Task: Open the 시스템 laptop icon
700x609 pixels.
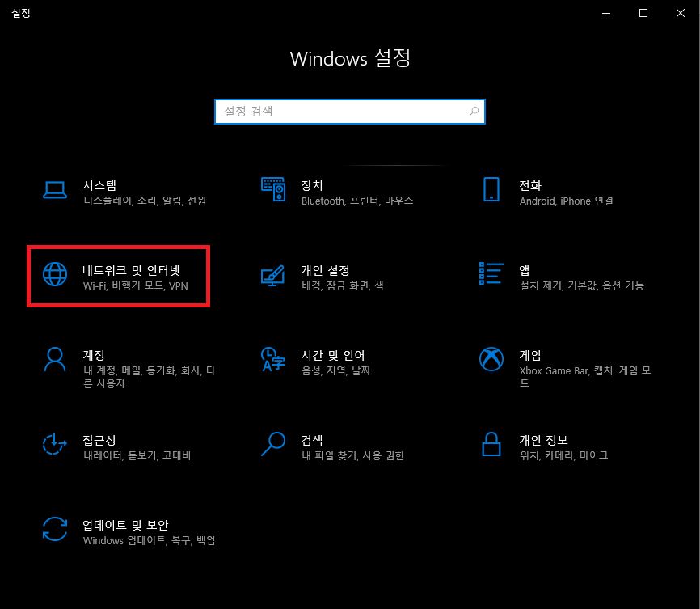Action: tap(55, 190)
